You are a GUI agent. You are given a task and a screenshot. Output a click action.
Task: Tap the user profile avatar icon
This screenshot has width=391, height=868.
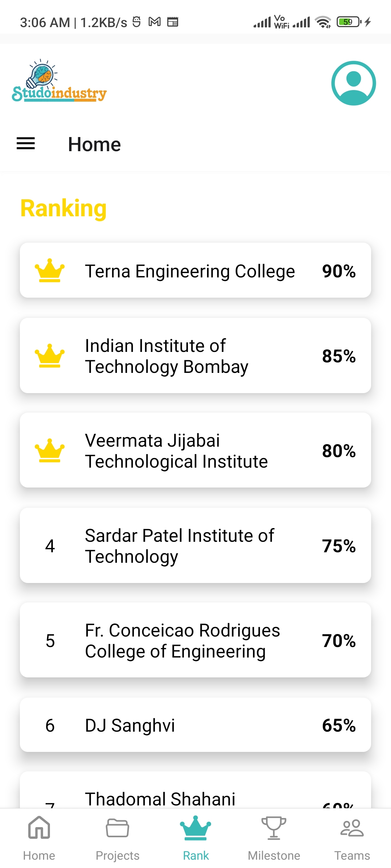click(x=353, y=83)
